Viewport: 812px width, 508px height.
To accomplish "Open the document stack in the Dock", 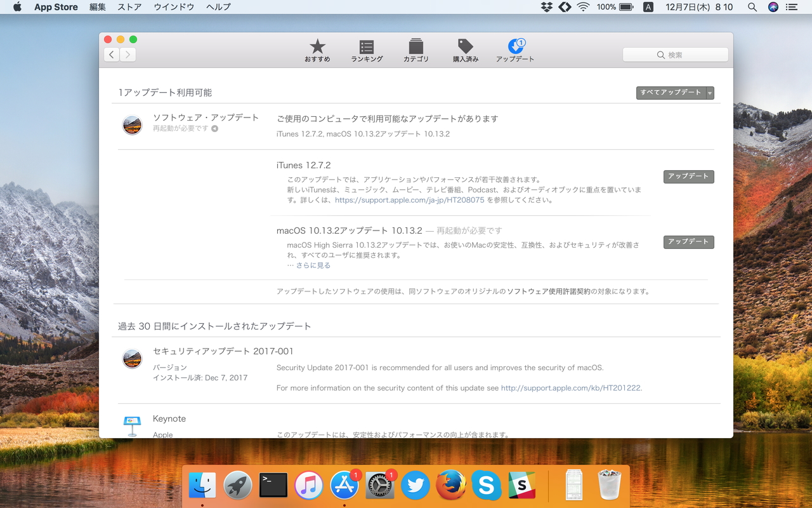I will (x=574, y=486).
